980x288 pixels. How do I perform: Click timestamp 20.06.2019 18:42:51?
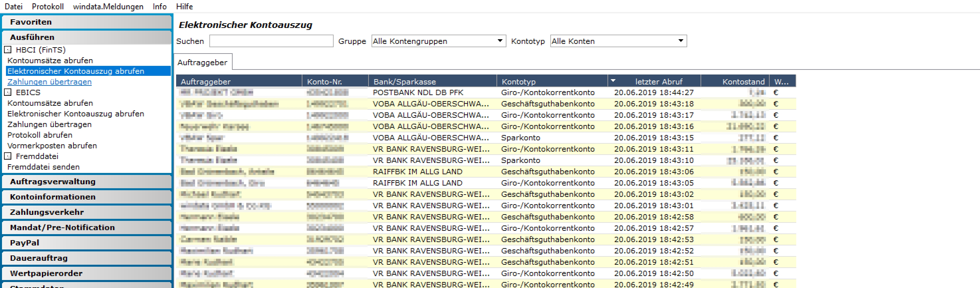(x=654, y=262)
